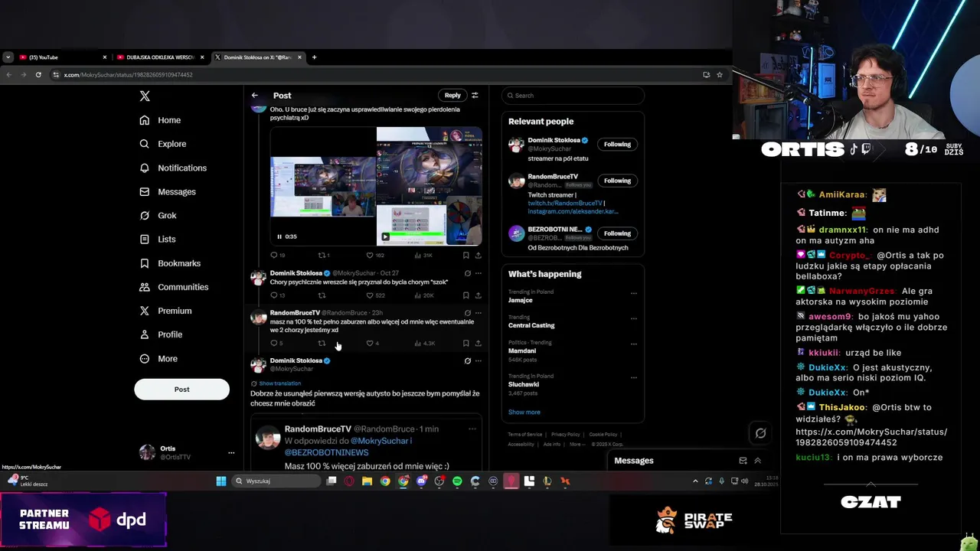Open reply sort settings icon
The image size is (980, 551).
click(475, 96)
